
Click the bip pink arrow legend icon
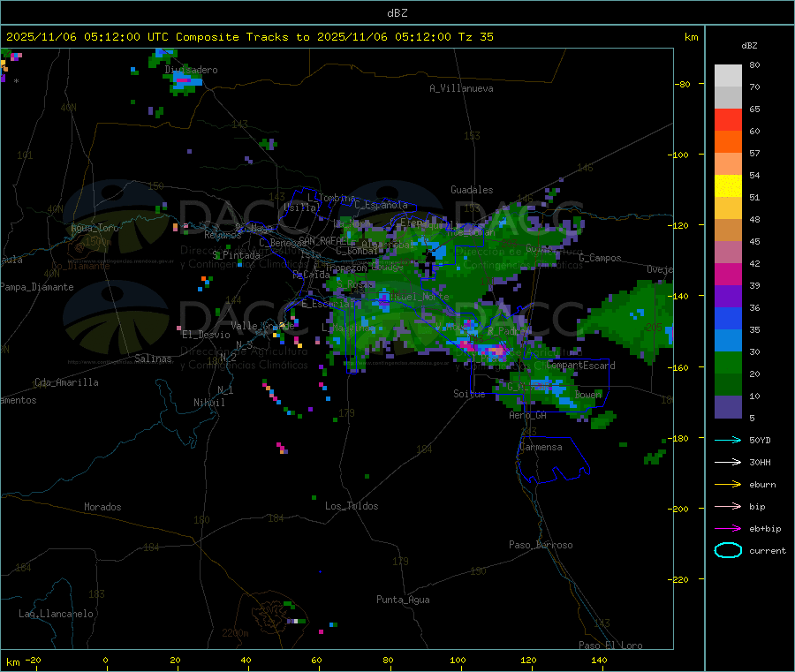[x=728, y=506]
